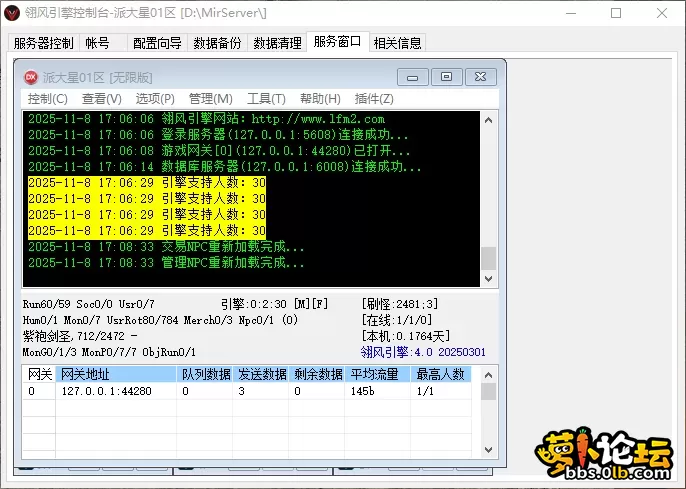The width and height of the screenshot is (686, 489).
Task: Select gateway address 127.0.0.1:44280 cell
Action: tap(116, 391)
